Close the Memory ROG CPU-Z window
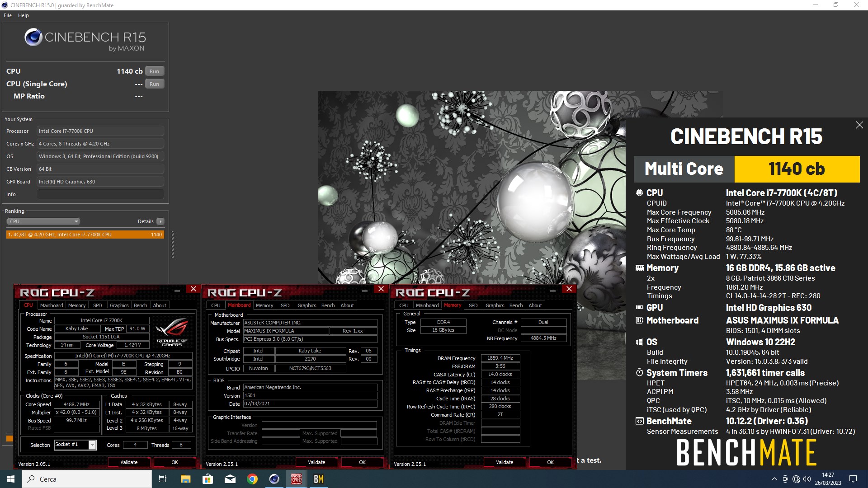 pyautogui.click(x=569, y=289)
